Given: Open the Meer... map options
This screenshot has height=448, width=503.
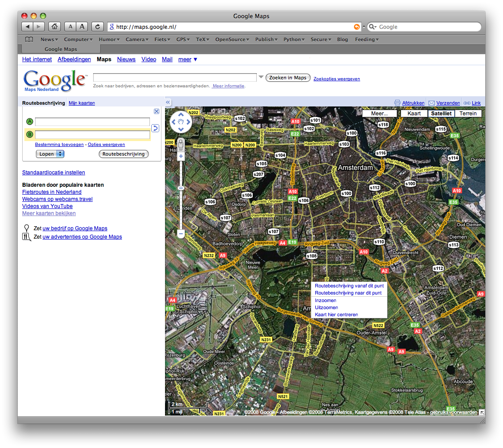Looking at the screenshot, I should (x=380, y=114).
